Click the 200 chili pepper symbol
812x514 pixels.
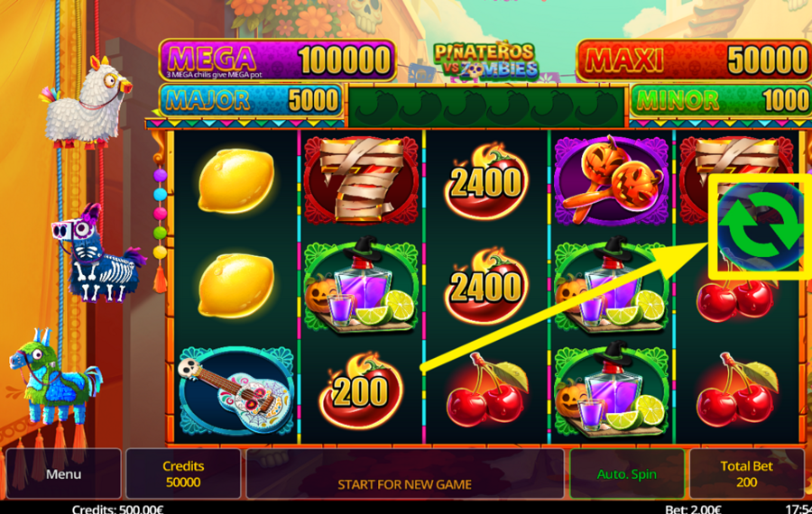click(360, 390)
